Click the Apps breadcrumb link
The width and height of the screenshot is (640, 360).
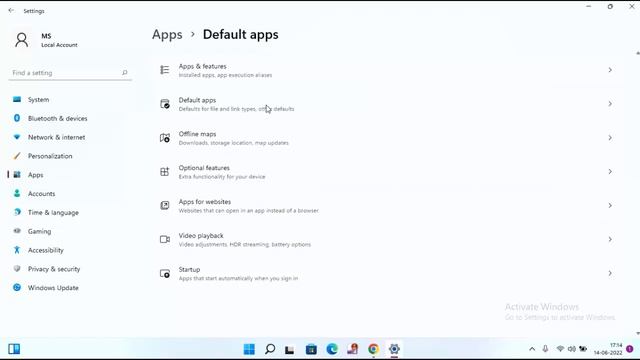pos(167,35)
